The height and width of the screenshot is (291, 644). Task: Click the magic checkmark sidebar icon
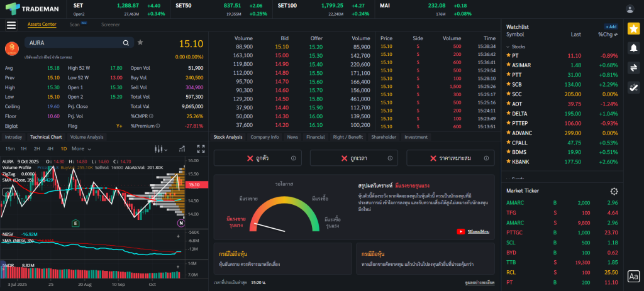tap(634, 87)
